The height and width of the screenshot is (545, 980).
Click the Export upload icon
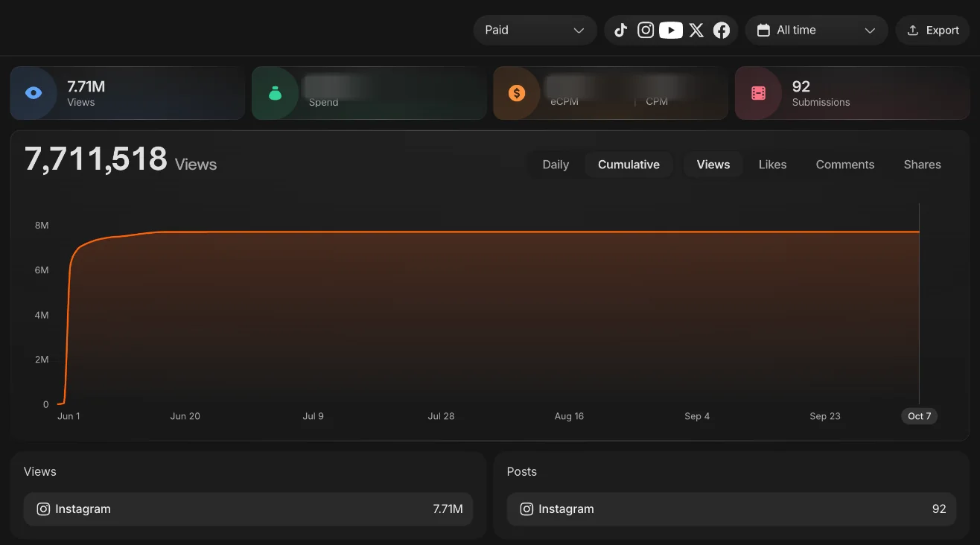[x=912, y=31]
